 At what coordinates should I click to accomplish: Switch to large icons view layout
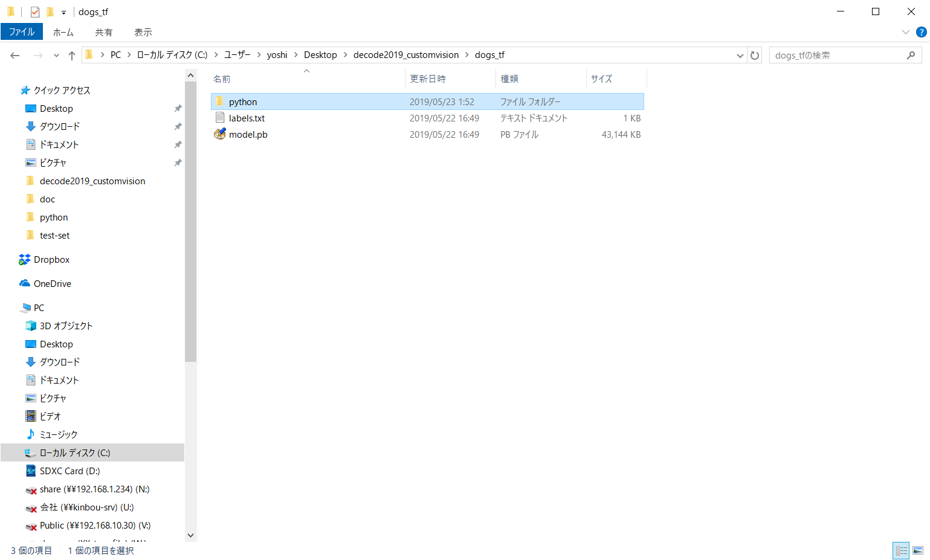point(918,550)
